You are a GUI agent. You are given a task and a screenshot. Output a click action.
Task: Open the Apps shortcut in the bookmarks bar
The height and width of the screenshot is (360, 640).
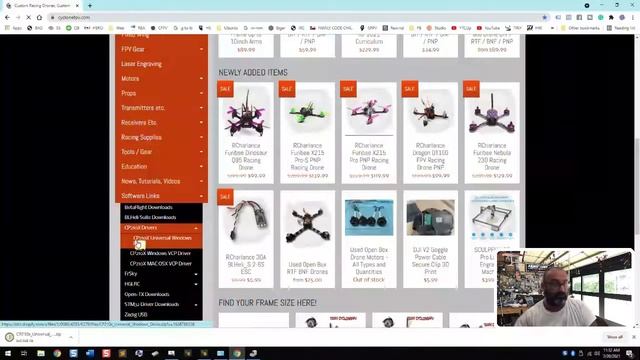click(x=13, y=28)
